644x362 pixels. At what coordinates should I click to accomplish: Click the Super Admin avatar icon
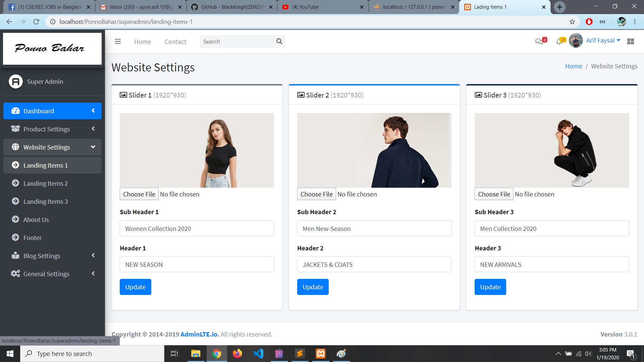15,81
